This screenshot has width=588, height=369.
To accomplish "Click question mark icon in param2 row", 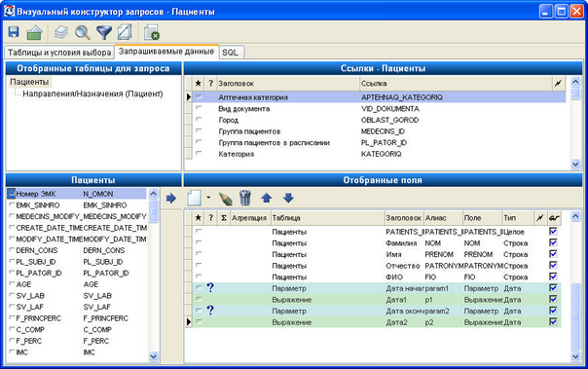I will click(x=210, y=311).
